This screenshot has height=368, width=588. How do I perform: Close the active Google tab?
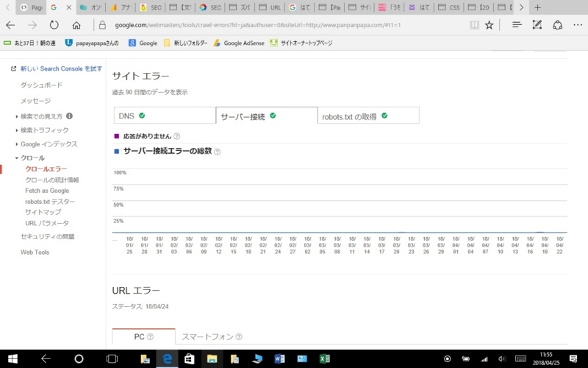click(68, 7)
